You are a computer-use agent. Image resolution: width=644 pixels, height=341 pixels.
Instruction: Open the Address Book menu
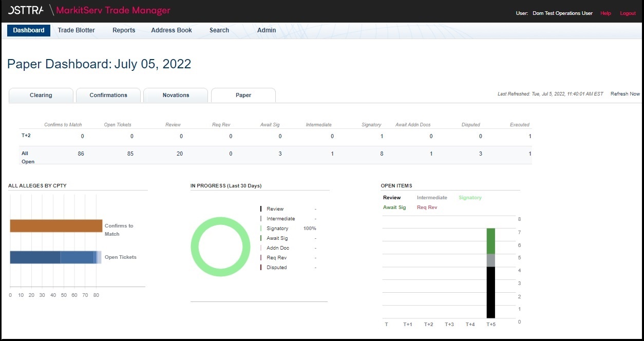click(172, 30)
